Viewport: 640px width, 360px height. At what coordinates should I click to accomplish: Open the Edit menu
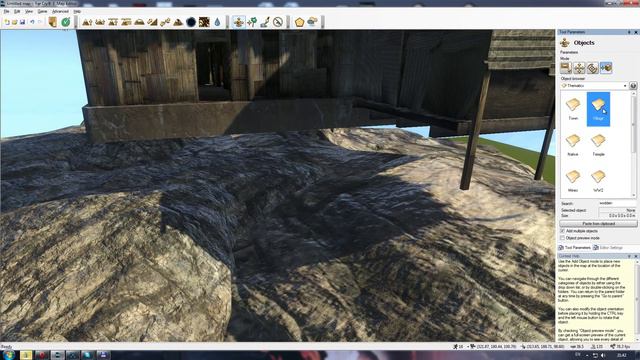click(17, 11)
